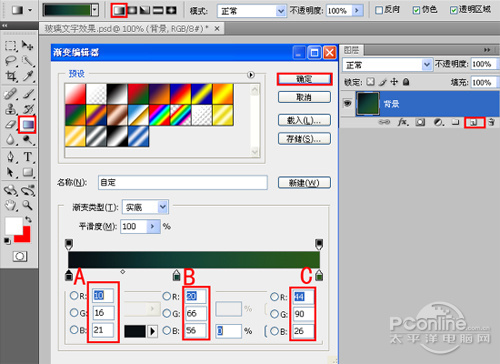This screenshot has width=500, height=364.
Task: Open the options bar opacity slider arrow
Action: click(x=357, y=11)
